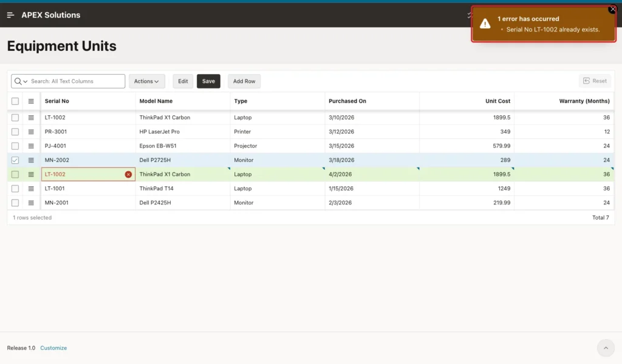Click the Edit button
This screenshot has width=622, height=364.
(x=183, y=81)
